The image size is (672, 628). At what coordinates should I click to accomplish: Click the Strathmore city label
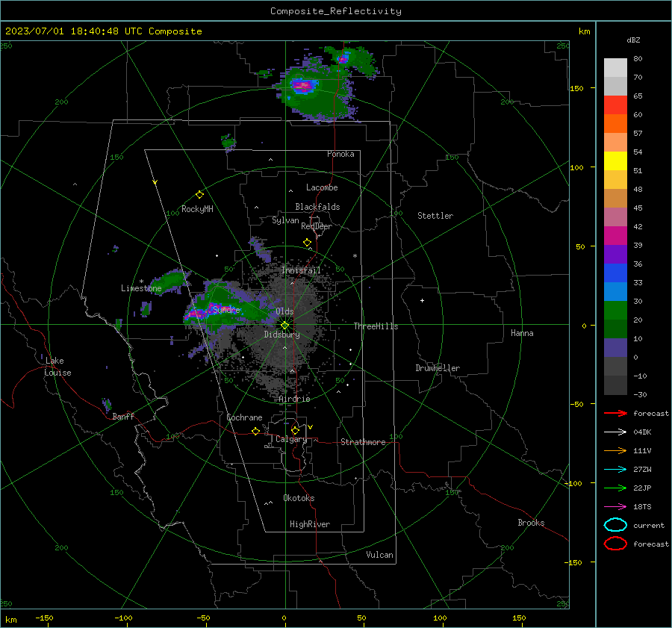coord(363,442)
